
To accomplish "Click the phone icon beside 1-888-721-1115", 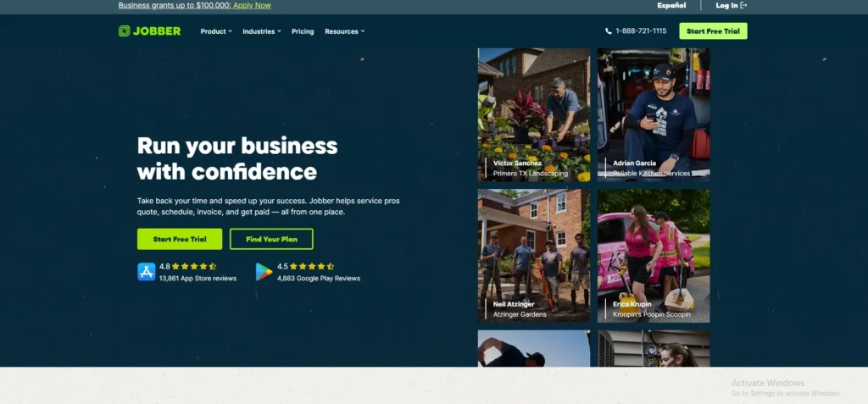I will coord(609,31).
